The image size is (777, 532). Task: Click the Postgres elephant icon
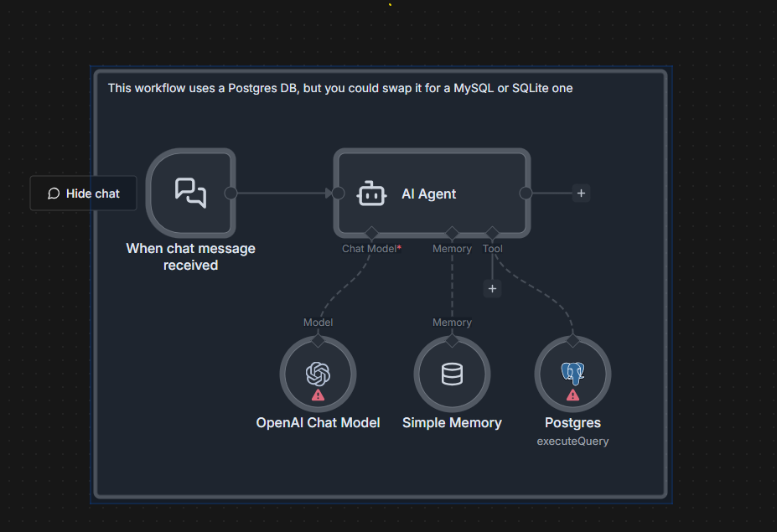(x=572, y=372)
